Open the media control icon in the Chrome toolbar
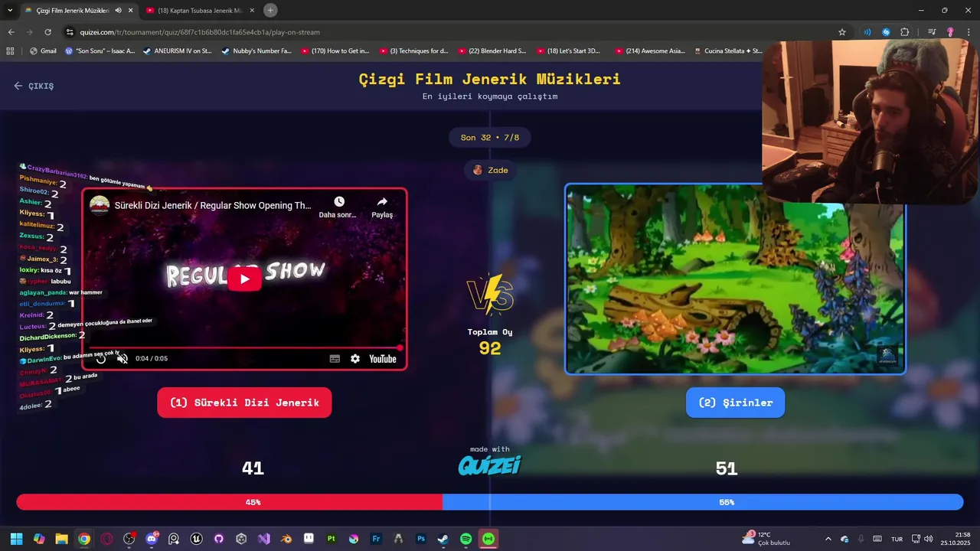Image resolution: width=980 pixels, height=551 pixels. point(932,32)
